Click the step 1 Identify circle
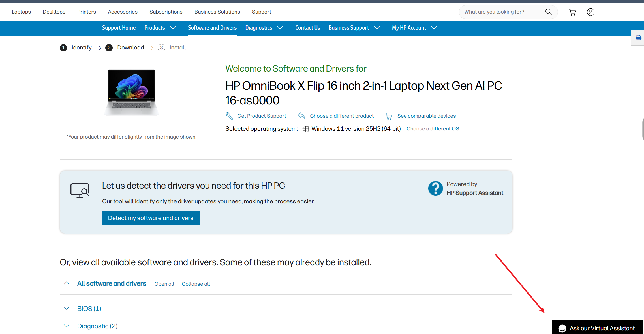Image resolution: width=644 pixels, height=334 pixels. (63, 48)
